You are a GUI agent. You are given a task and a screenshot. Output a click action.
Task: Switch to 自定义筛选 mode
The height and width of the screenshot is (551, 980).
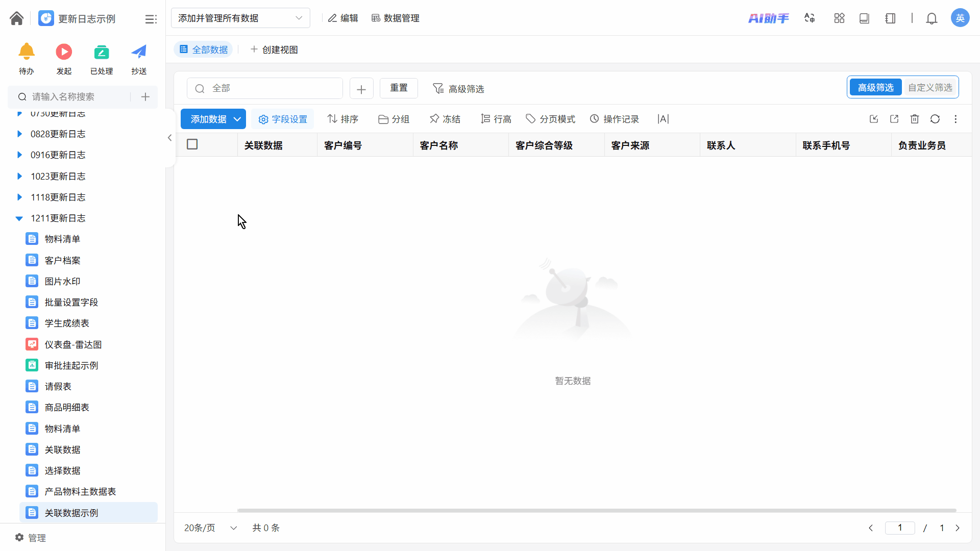(x=929, y=87)
